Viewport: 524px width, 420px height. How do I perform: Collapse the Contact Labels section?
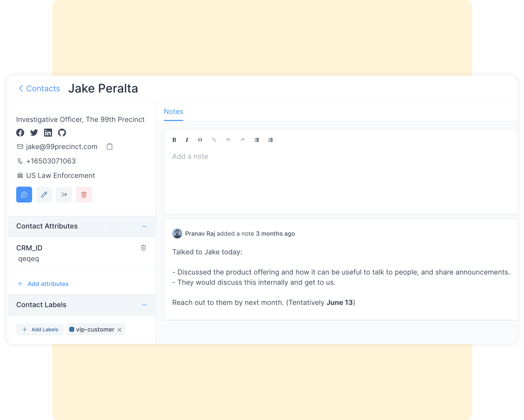tap(144, 305)
